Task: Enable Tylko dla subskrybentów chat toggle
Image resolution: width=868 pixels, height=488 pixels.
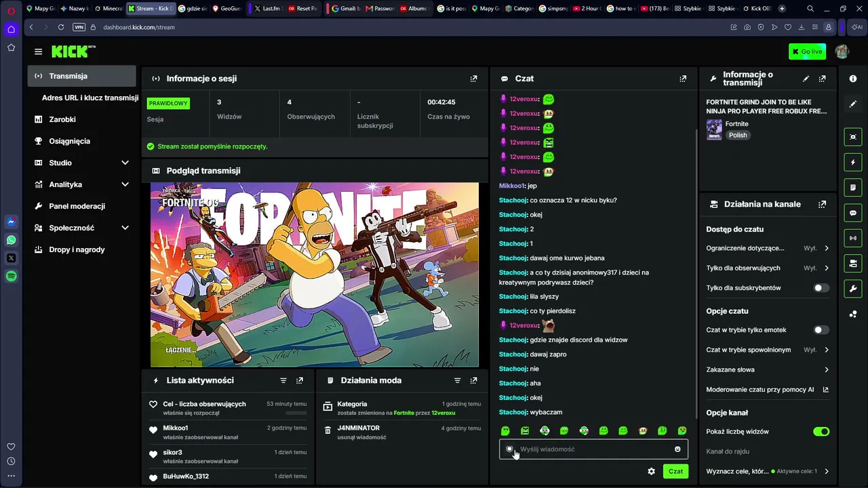Action: coord(821,288)
